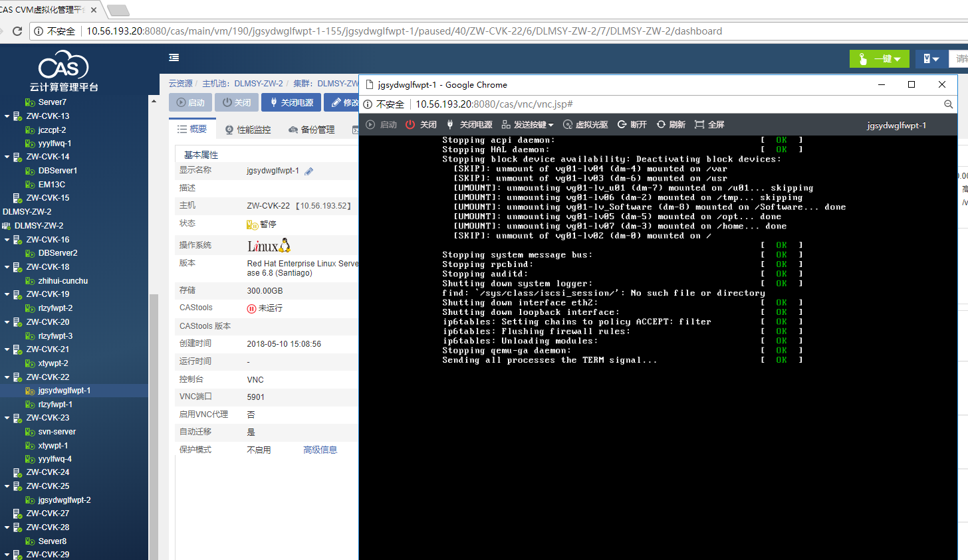Open the green 一键 dropdown button
The height and width of the screenshot is (560, 968).
tap(879, 59)
